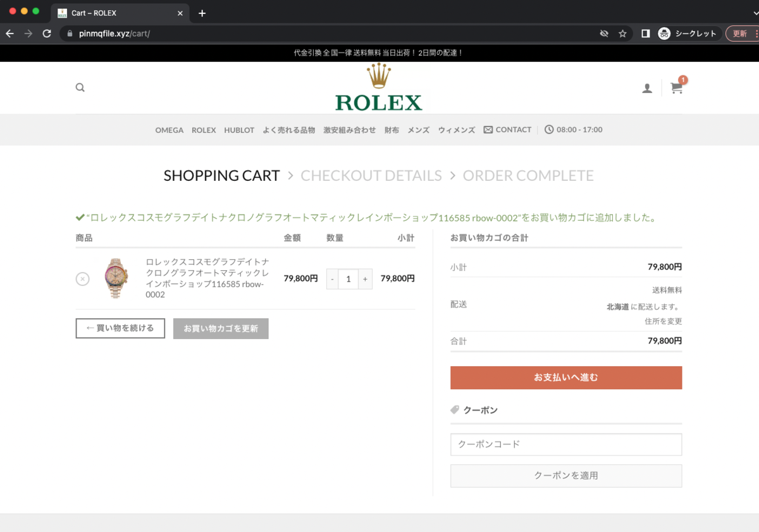Click the browser forward arrow
Screen dimensions: 759x532
click(28, 34)
